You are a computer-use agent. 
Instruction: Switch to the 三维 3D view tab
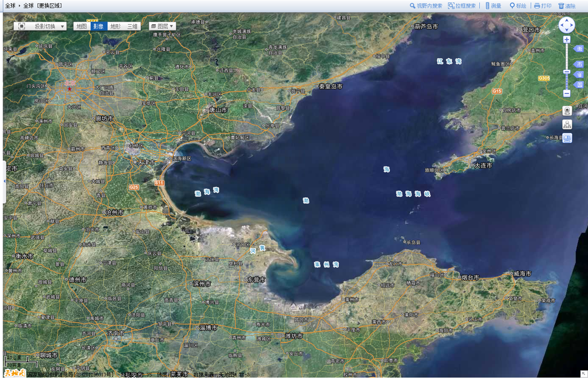click(132, 26)
